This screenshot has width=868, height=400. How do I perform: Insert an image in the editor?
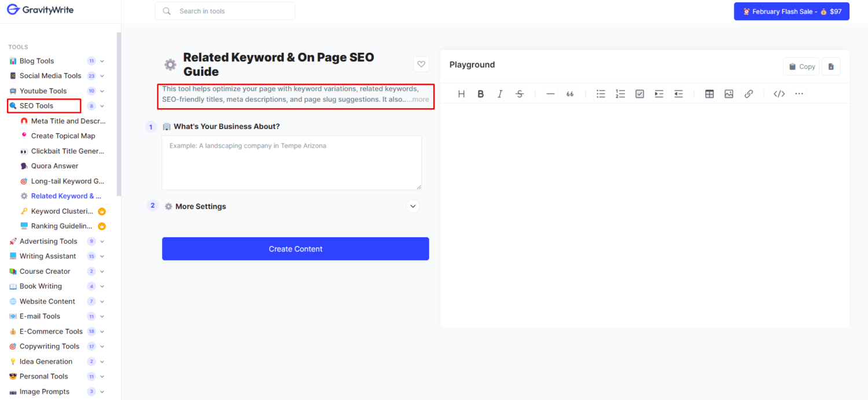(x=729, y=94)
